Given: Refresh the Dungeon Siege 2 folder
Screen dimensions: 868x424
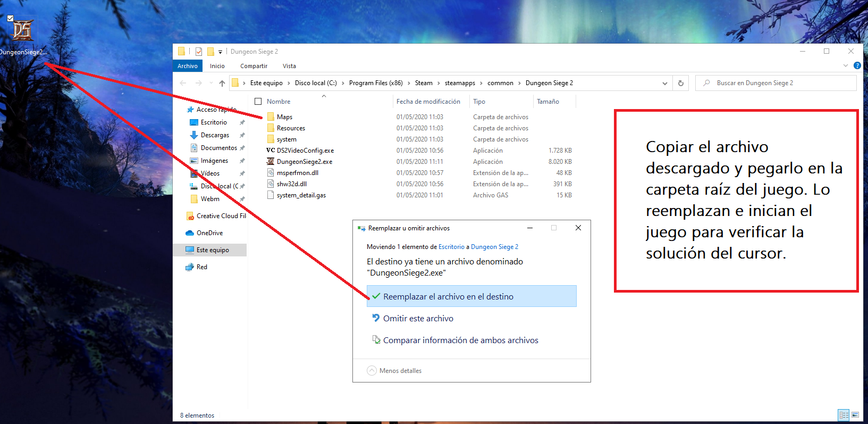Looking at the screenshot, I should click(681, 83).
